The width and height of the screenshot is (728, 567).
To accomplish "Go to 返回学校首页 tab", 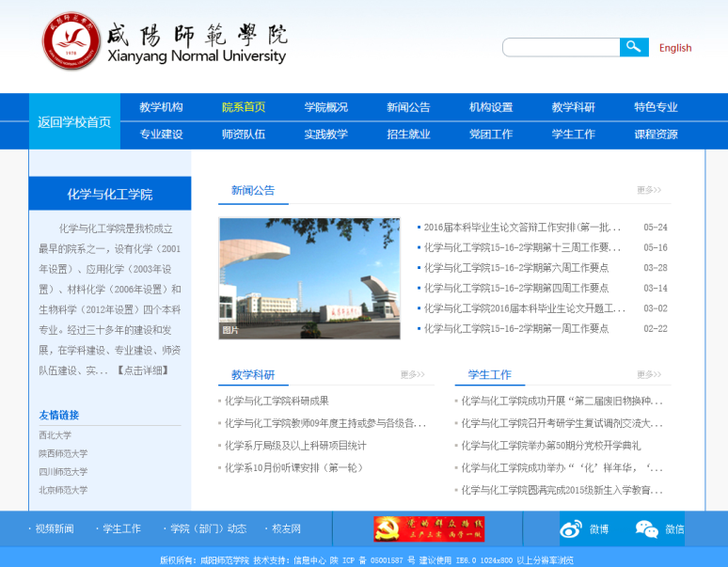I will tap(74, 122).
